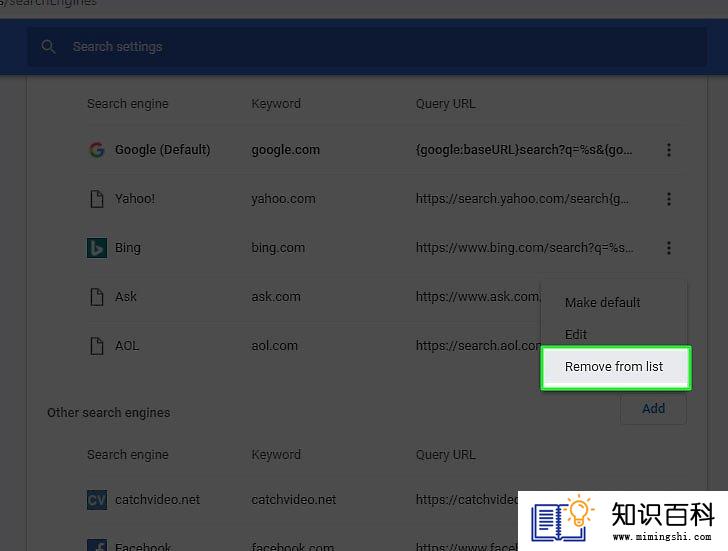Select the Bing engine name
The height and width of the screenshot is (551, 728).
click(128, 247)
